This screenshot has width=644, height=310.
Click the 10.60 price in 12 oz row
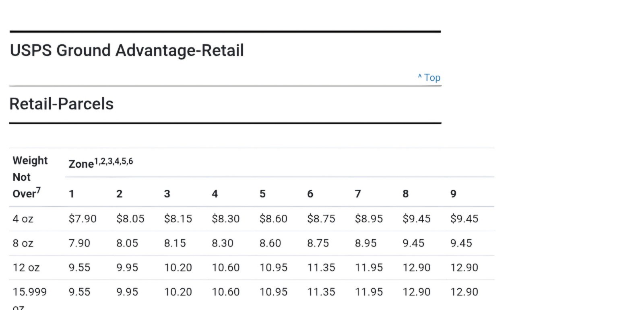pos(226,268)
